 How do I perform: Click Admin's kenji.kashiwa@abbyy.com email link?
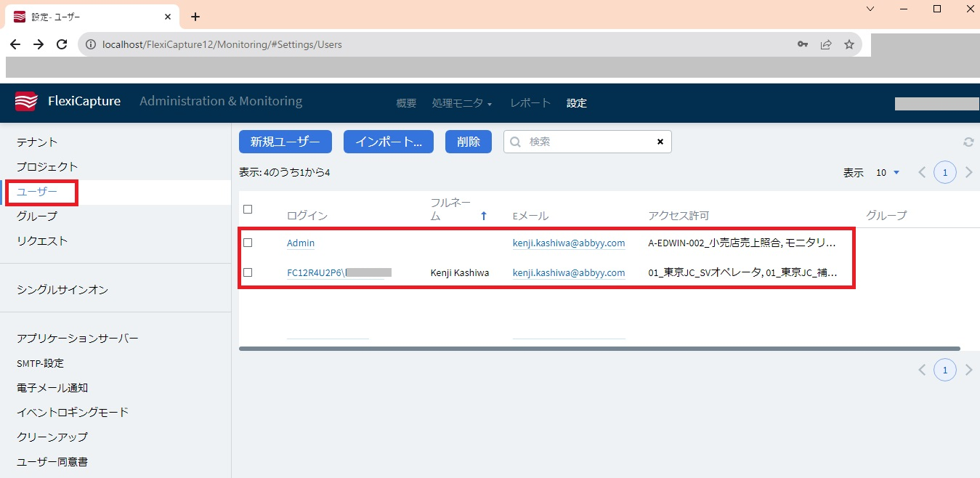[x=569, y=243]
